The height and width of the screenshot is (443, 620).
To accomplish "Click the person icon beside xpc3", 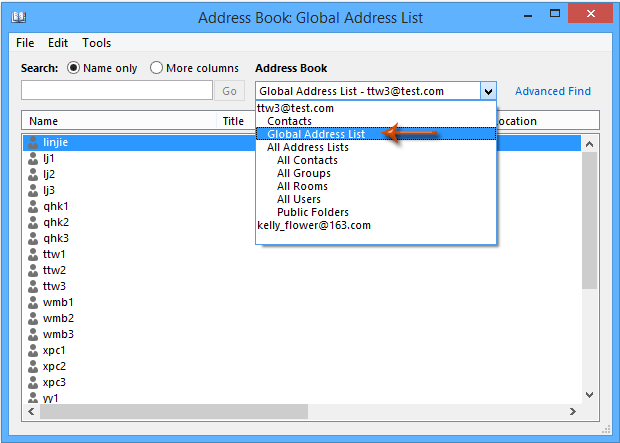I will coord(33,382).
